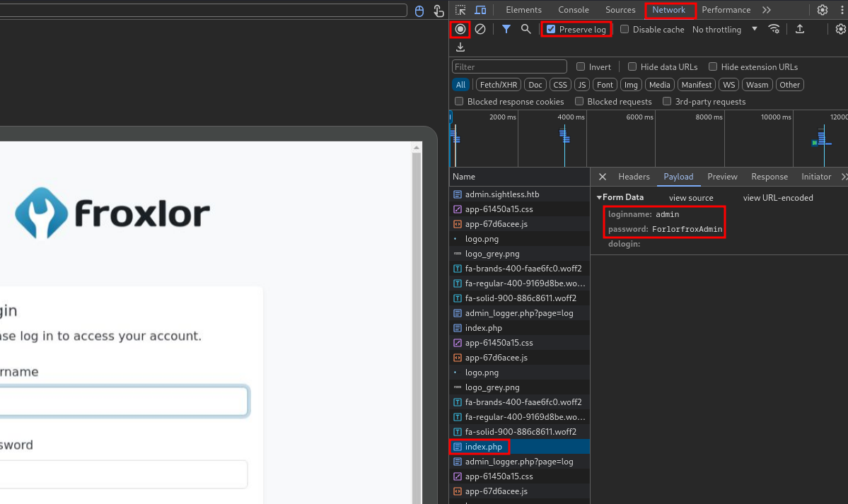The height and width of the screenshot is (504, 848).
Task: Show more DevTools tabs chevron
Action: tap(766, 10)
